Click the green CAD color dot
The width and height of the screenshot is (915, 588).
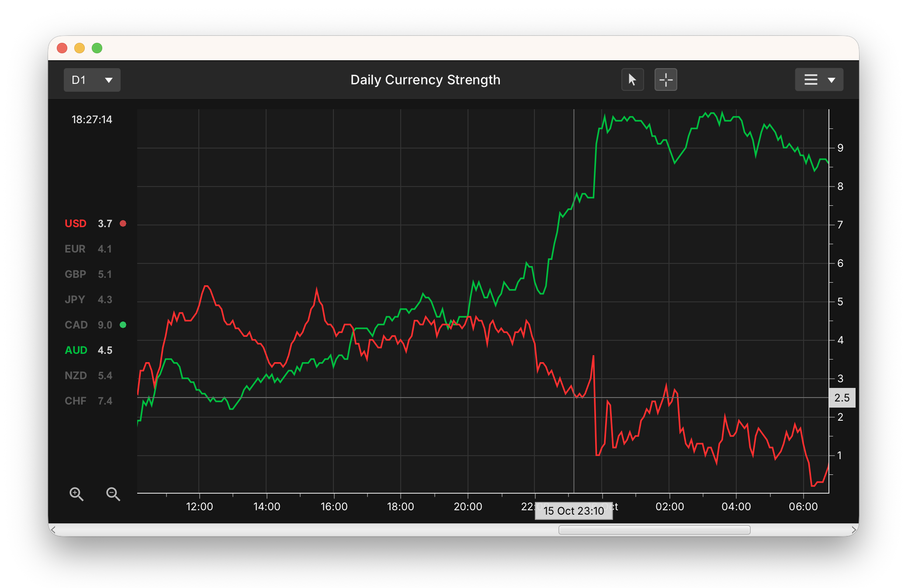point(123,325)
